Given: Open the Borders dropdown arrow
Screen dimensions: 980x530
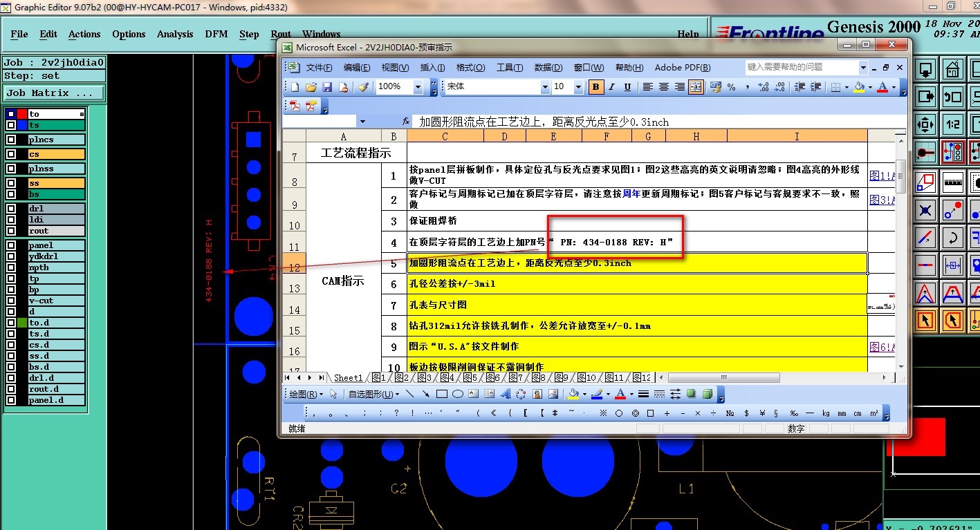Looking at the screenshot, I should pos(847,87).
